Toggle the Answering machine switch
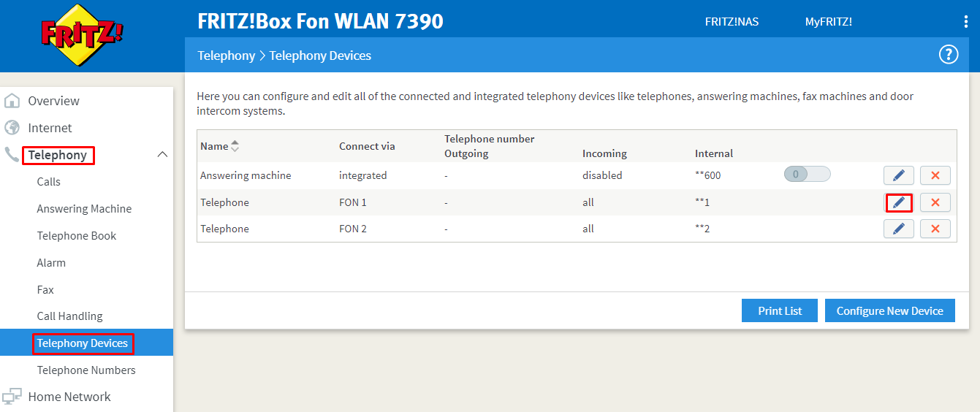The image size is (980, 412). click(x=807, y=175)
